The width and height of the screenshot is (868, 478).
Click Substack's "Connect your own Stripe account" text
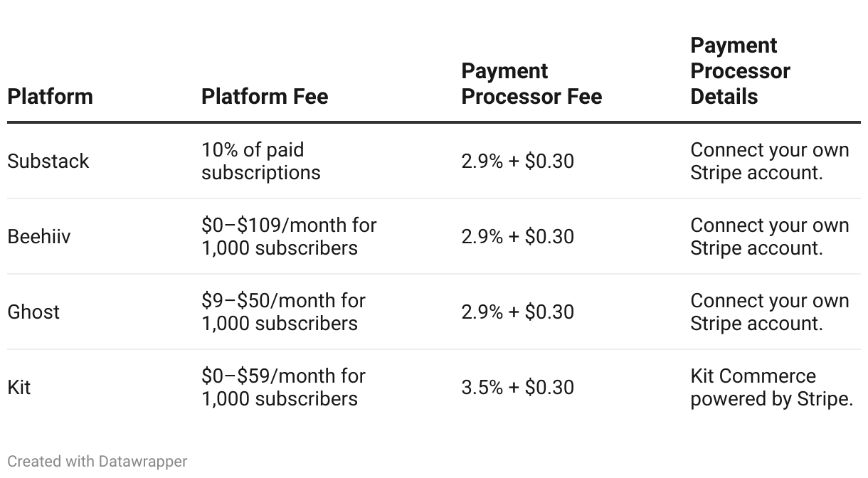[769, 161]
